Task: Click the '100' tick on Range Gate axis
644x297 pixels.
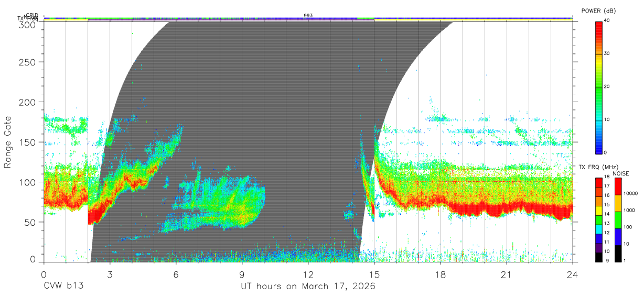Action: (x=28, y=182)
